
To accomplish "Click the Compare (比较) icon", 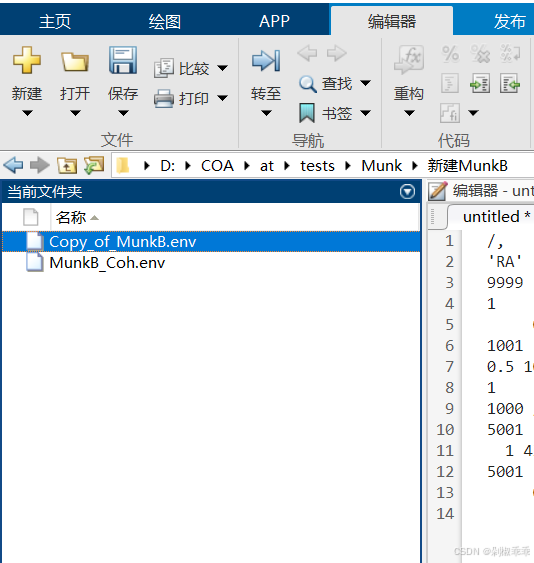I will [164, 68].
